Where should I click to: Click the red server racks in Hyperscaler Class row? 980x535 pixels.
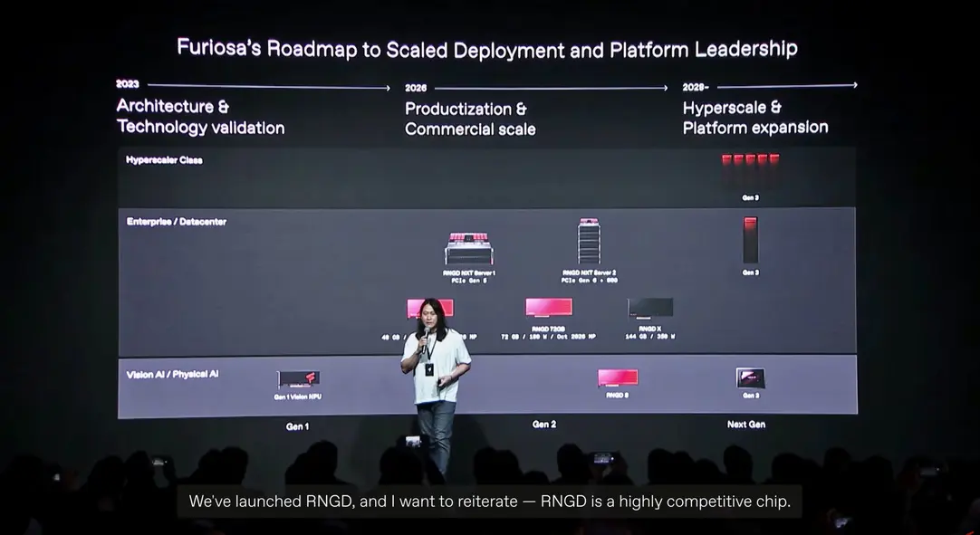point(750,171)
